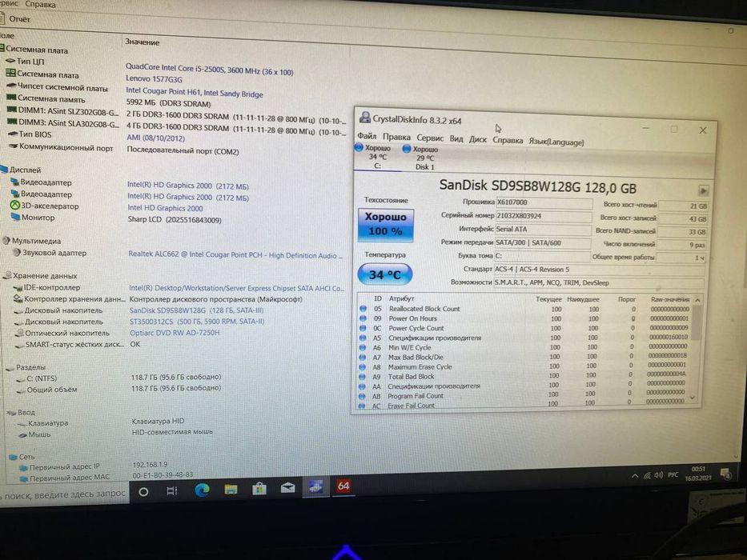Click the status dot of Reallocated Block Count

coord(363,309)
